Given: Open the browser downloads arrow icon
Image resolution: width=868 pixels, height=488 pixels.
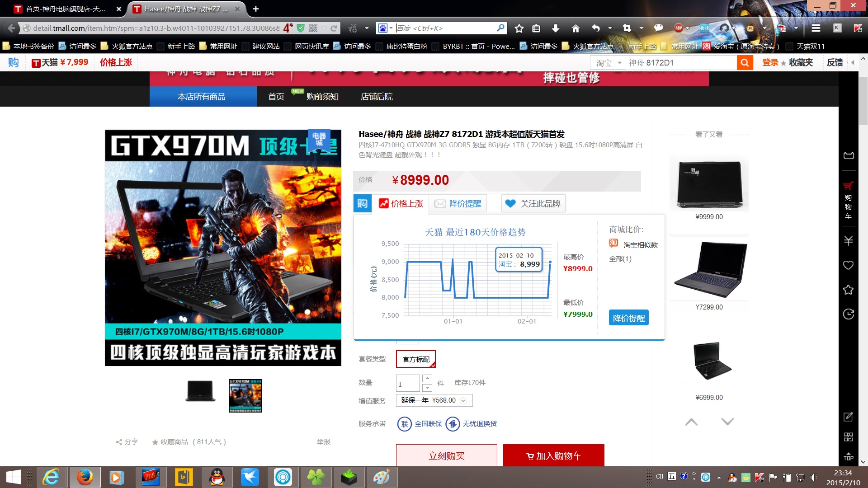Looking at the screenshot, I should tap(556, 28).
